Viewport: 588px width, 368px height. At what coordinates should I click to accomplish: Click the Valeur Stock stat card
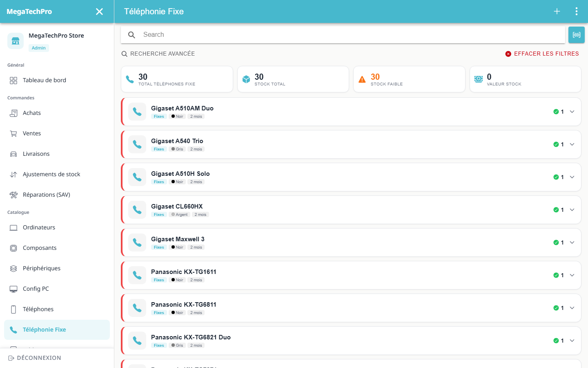pyautogui.click(x=526, y=79)
